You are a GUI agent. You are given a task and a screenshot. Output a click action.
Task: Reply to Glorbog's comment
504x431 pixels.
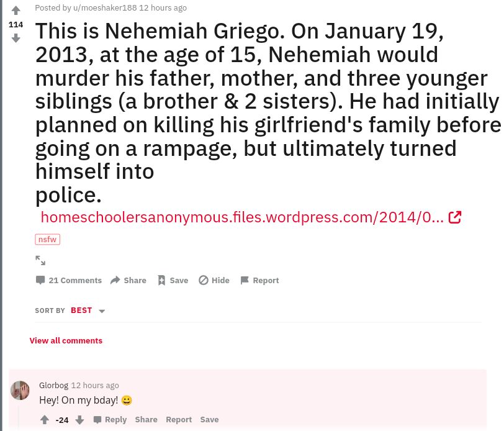(x=110, y=420)
